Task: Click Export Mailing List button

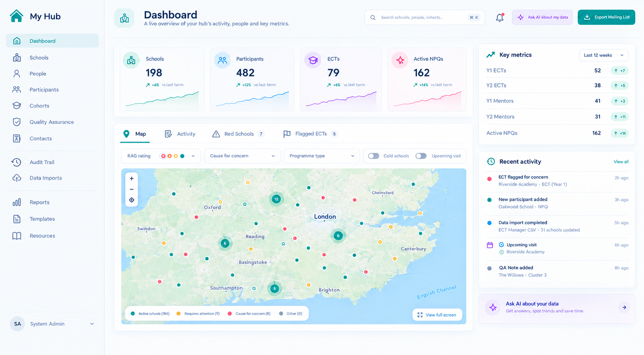Action: [x=606, y=17]
